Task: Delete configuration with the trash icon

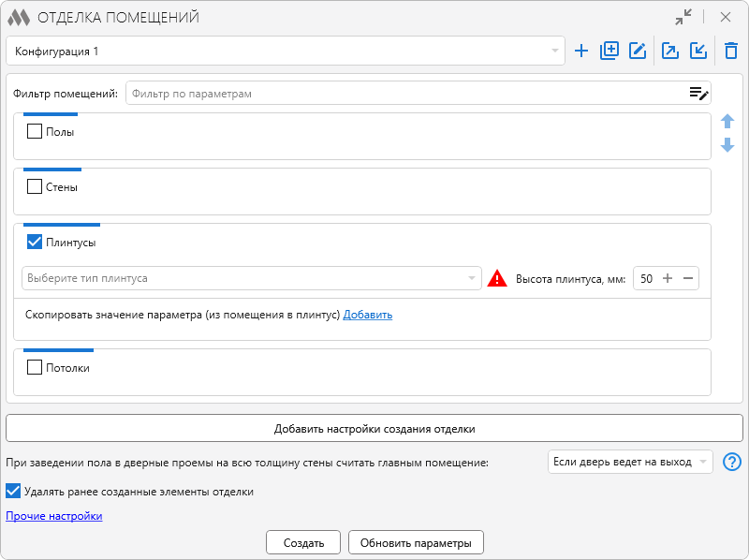Action: point(731,51)
